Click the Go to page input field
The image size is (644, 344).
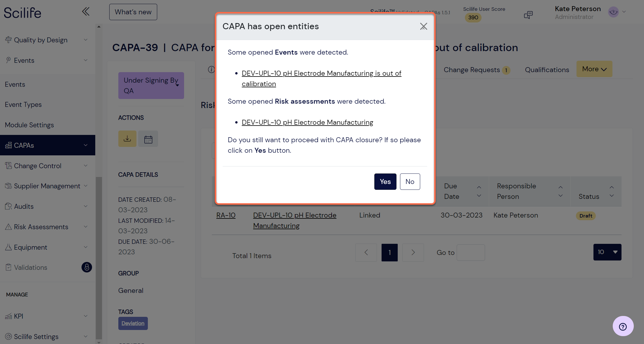click(x=471, y=253)
